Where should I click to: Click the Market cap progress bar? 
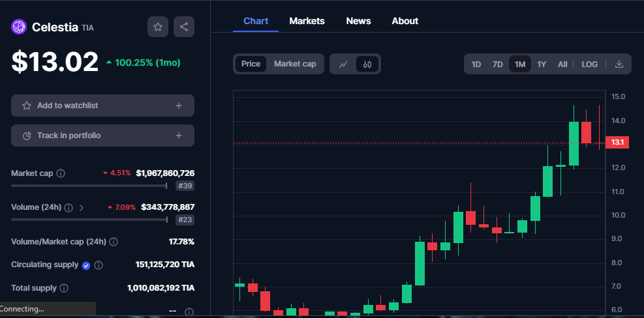(x=89, y=186)
